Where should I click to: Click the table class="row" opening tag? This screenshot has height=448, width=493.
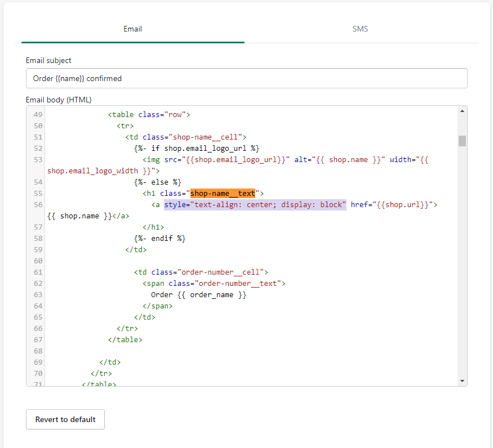149,114
